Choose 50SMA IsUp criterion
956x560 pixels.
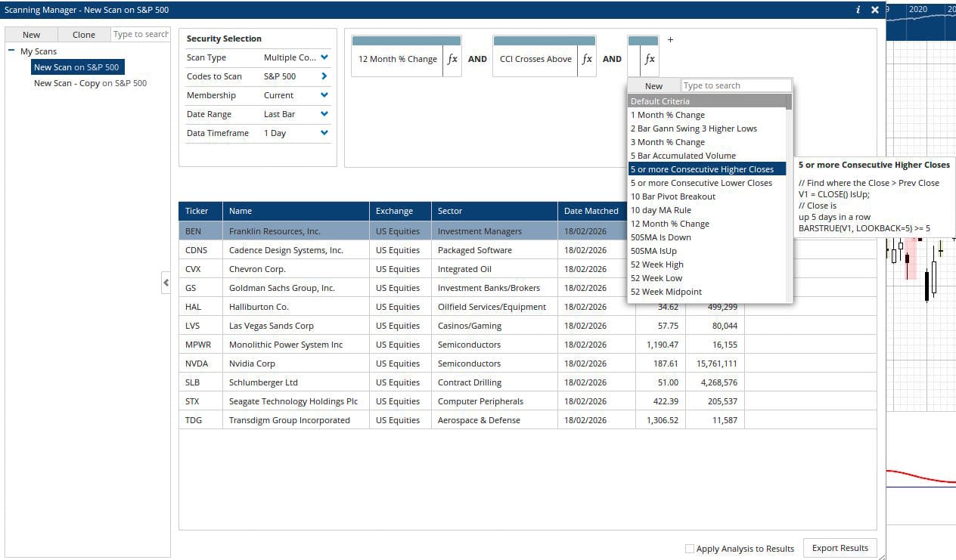707,251
